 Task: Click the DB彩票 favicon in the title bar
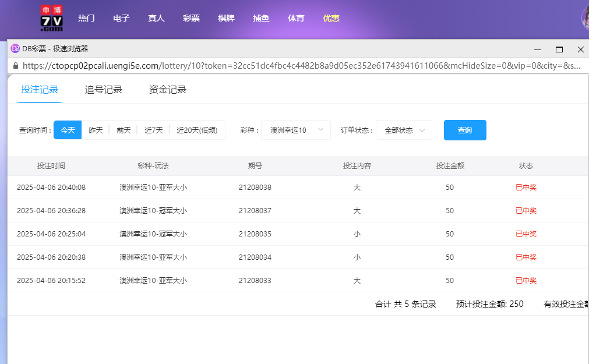pos(15,50)
